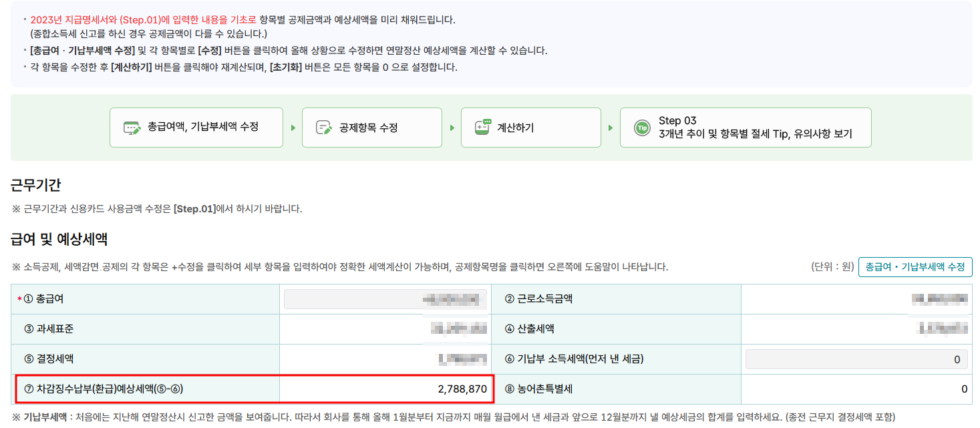
Task: Open the 총급여ㆍ기납부세액 수정 button
Action: pos(916,266)
